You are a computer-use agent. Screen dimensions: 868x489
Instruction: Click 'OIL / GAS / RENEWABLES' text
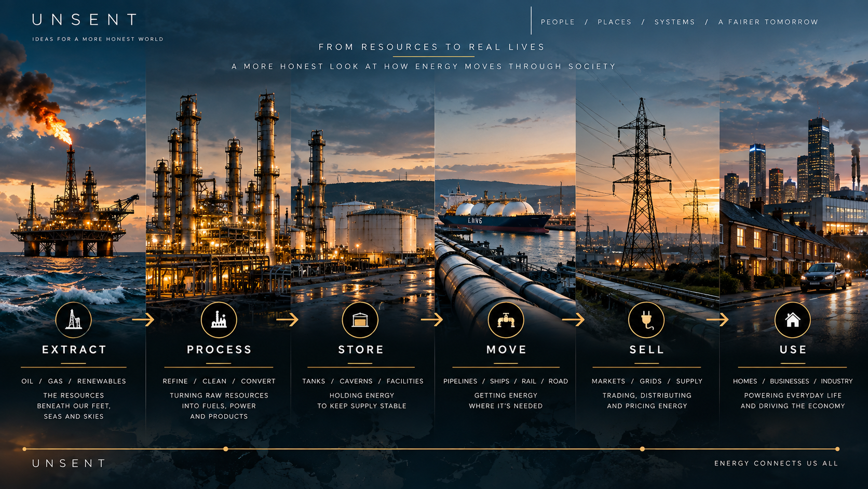(x=74, y=381)
